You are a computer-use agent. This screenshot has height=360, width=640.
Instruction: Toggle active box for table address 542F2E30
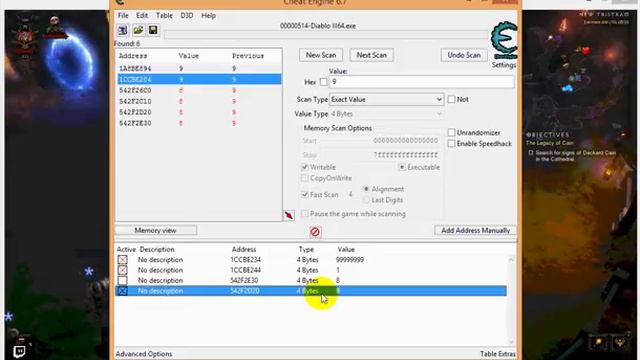[122, 280]
